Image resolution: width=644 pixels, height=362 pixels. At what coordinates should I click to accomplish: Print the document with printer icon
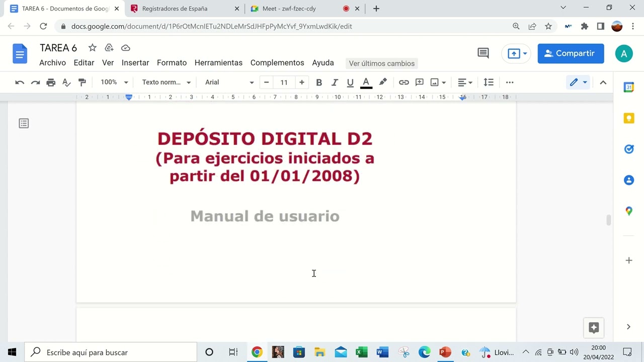pyautogui.click(x=51, y=82)
